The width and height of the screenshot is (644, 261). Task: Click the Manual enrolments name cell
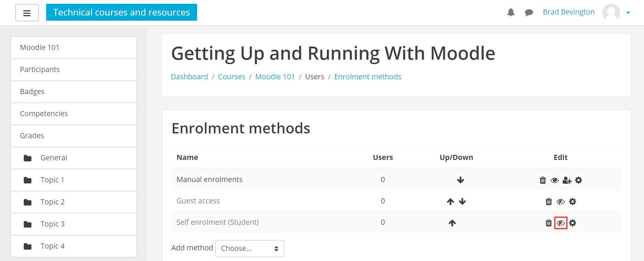(x=209, y=179)
